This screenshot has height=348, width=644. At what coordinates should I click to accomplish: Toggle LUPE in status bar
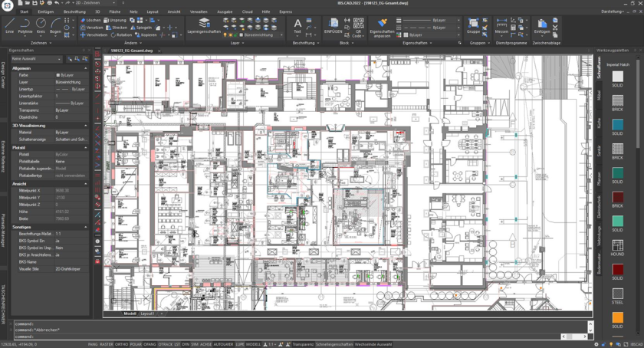[x=240, y=344]
